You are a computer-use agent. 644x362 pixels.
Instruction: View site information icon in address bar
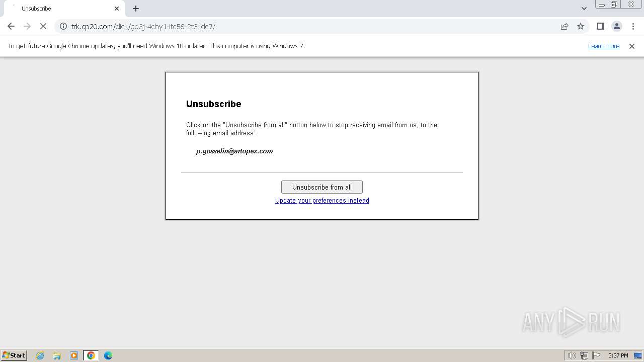tap(63, 26)
